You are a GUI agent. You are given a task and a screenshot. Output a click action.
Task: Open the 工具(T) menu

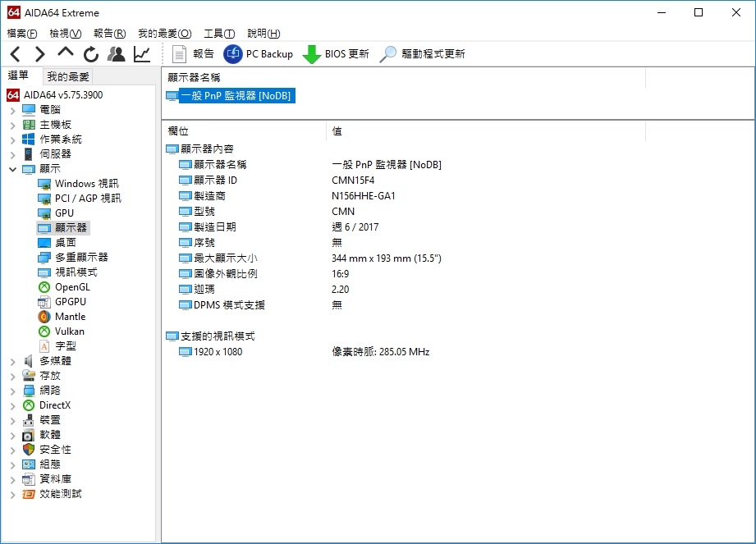coord(219,34)
